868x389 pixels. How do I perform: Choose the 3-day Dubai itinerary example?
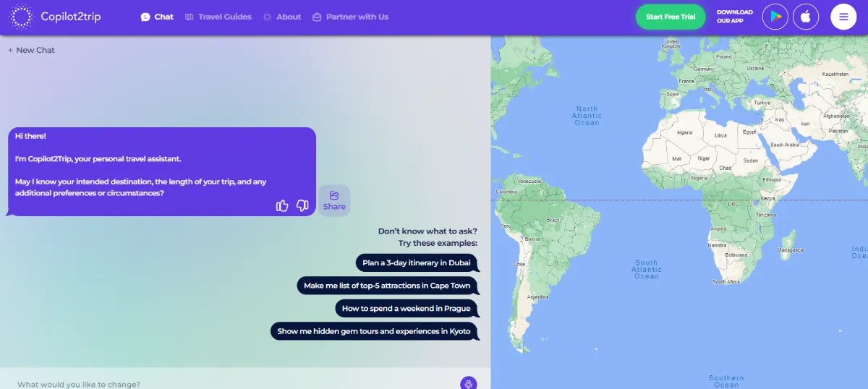(x=417, y=262)
